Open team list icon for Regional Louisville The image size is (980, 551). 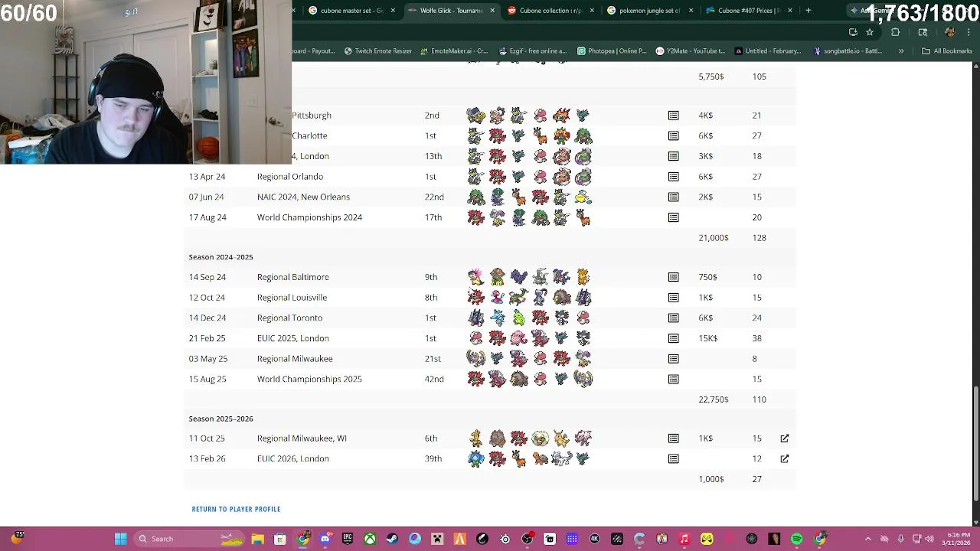(673, 298)
